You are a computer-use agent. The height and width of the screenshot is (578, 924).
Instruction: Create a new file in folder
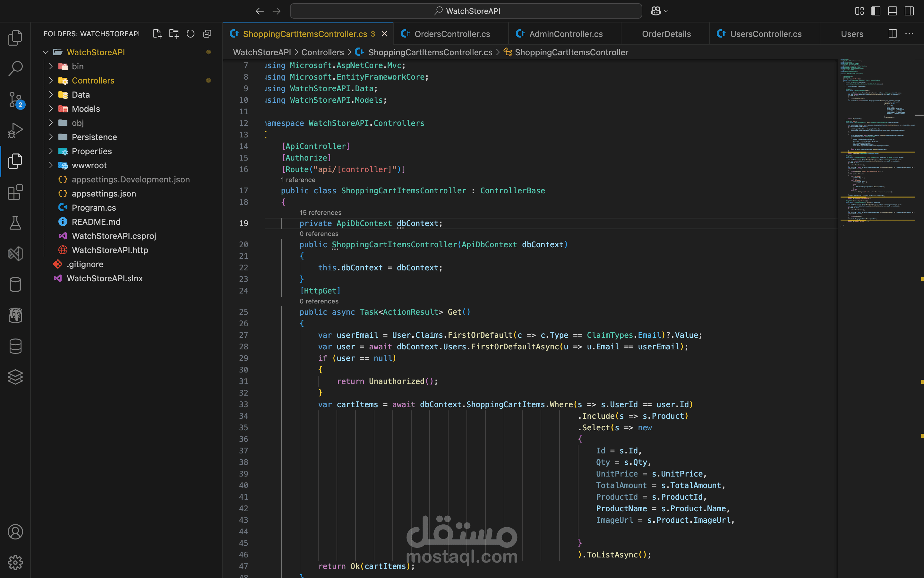[x=157, y=34]
